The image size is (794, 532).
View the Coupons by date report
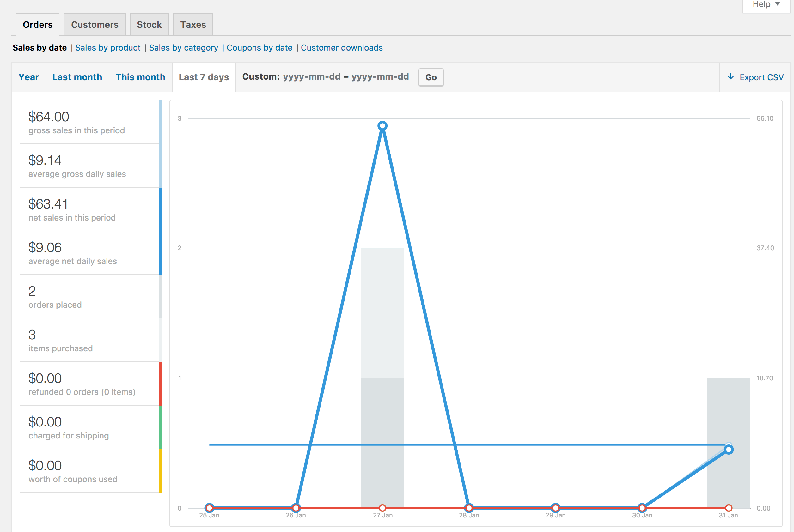[x=260, y=48]
